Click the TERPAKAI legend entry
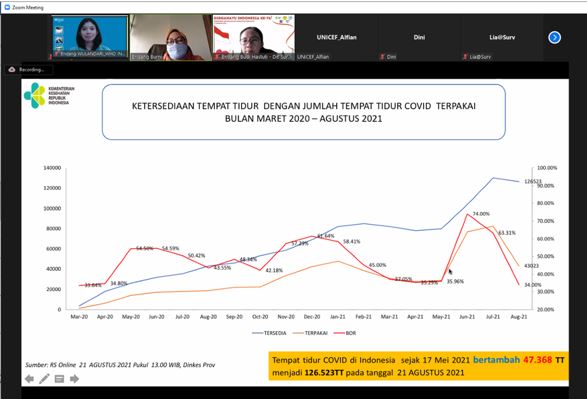 point(310,333)
